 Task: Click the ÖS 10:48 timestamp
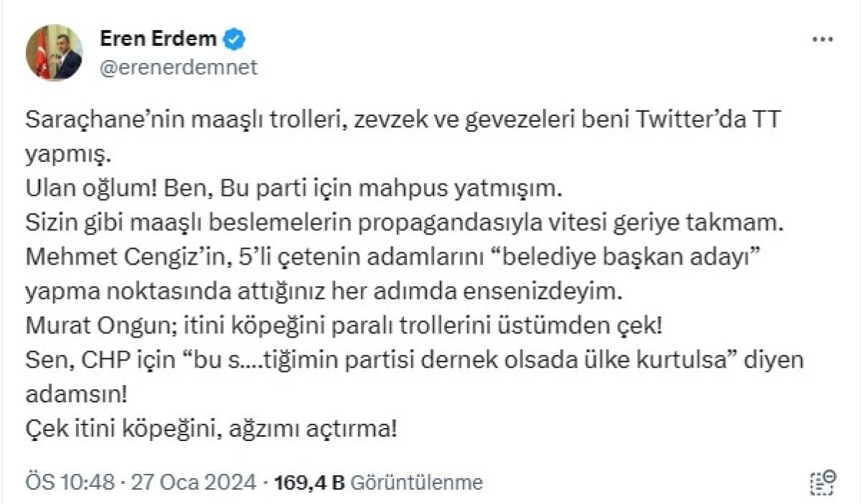[70, 482]
